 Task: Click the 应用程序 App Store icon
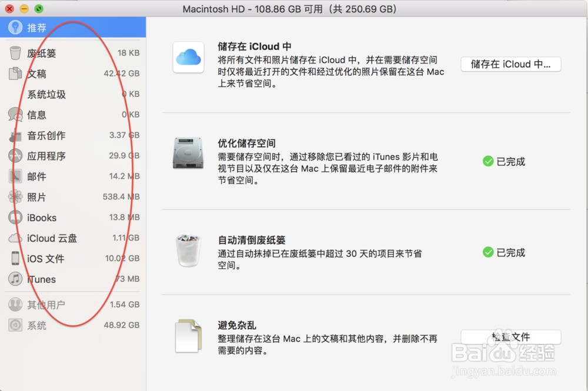[x=15, y=156]
